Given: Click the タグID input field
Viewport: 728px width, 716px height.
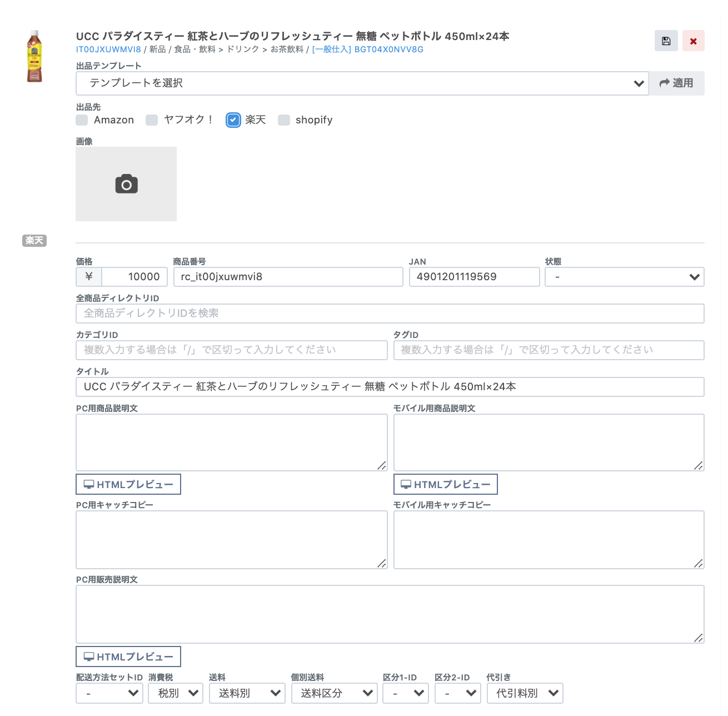Looking at the screenshot, I should coord(549,350).
